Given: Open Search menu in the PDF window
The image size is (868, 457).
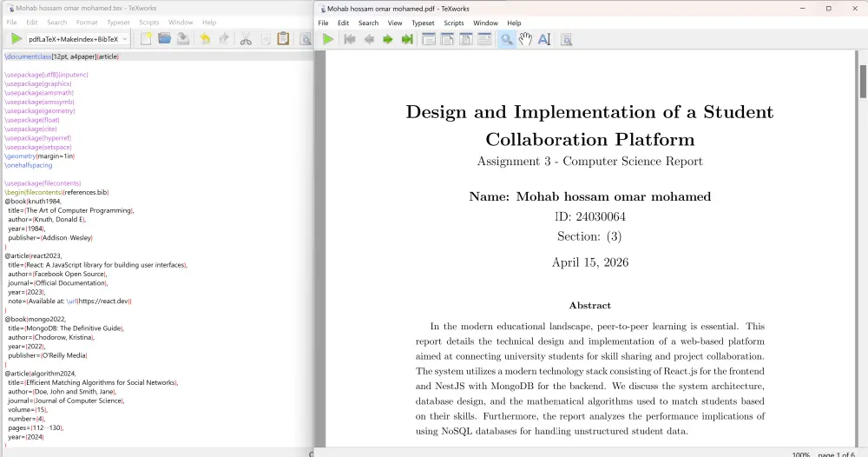Looking at the screenshot, I should pos(368,23).
